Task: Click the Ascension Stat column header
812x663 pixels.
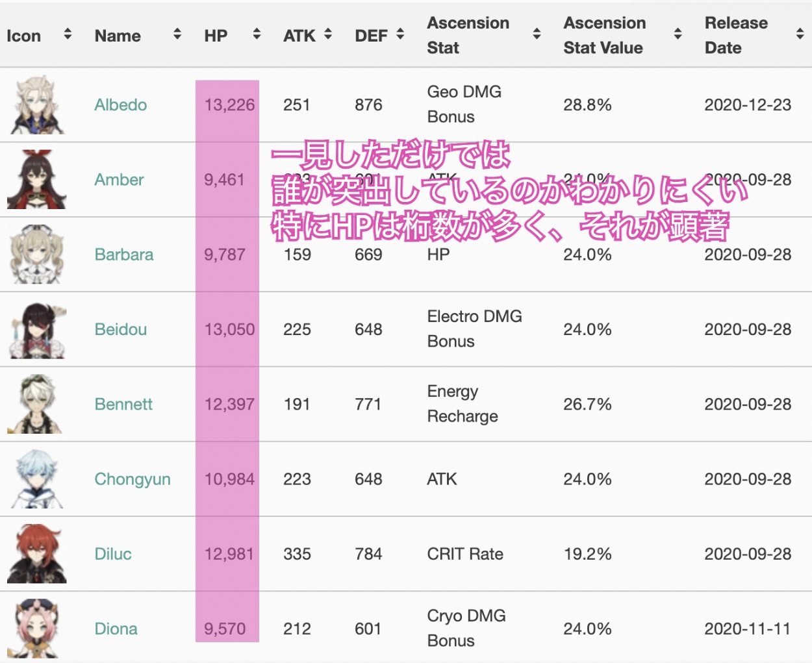Action: click(468, 35)
